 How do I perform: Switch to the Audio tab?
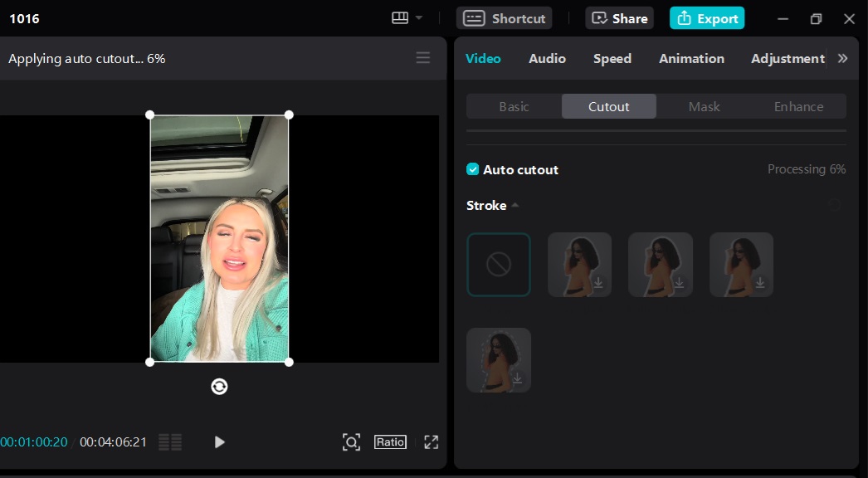[547, 59]
